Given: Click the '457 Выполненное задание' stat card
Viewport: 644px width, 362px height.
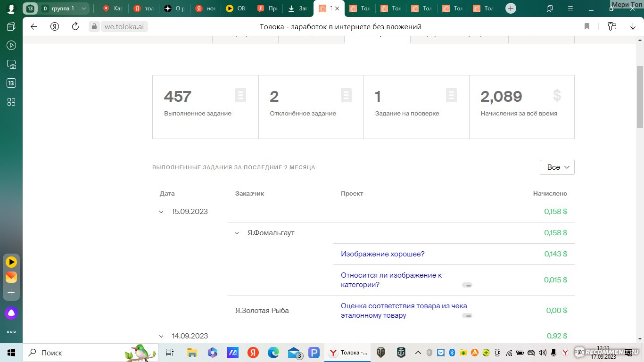Looking at the screenshot, I should coord(206,107).
